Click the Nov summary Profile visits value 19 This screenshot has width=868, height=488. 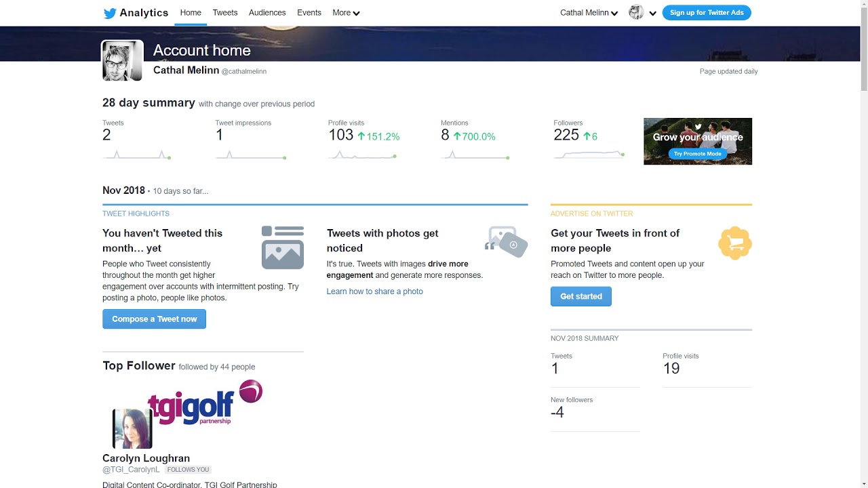pos(671,368)
